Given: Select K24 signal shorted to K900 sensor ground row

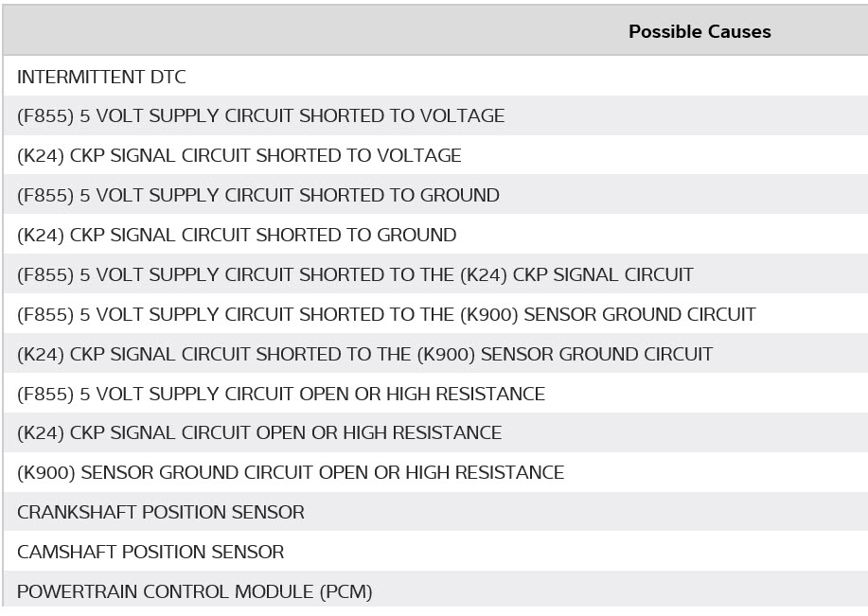Looking at the screenshot, I should [364, 355].
